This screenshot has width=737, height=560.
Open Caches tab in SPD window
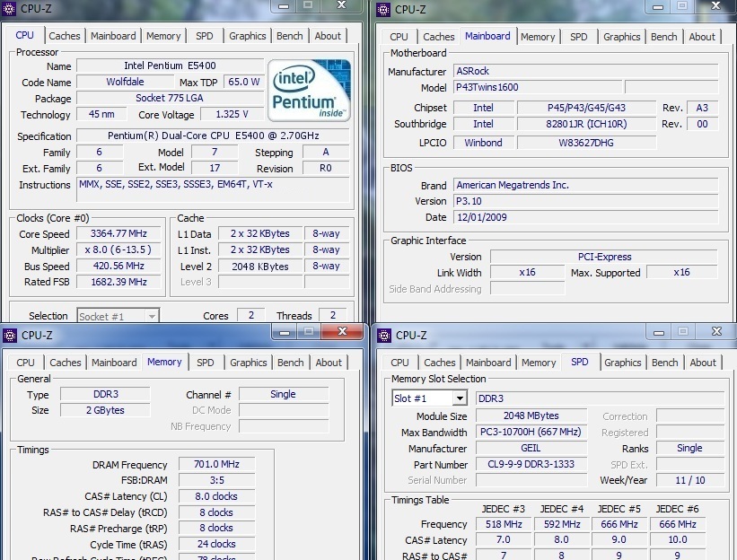tap(440, 363)
